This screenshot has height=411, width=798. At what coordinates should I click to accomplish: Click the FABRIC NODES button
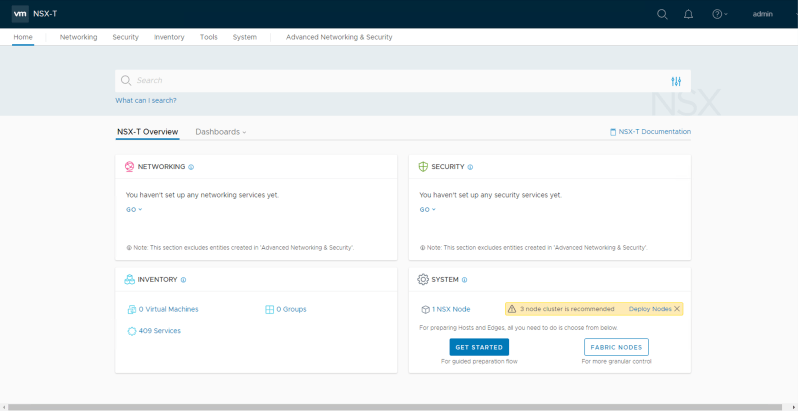point(616,347)
